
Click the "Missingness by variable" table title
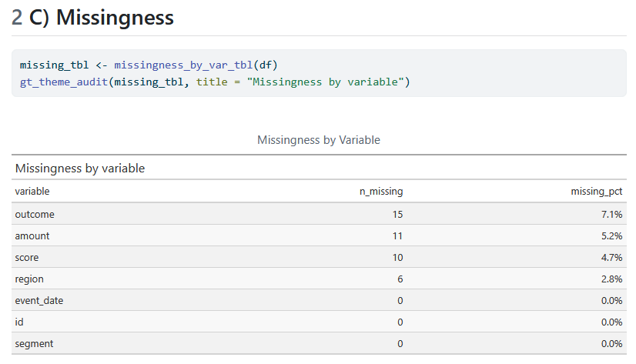80,168
